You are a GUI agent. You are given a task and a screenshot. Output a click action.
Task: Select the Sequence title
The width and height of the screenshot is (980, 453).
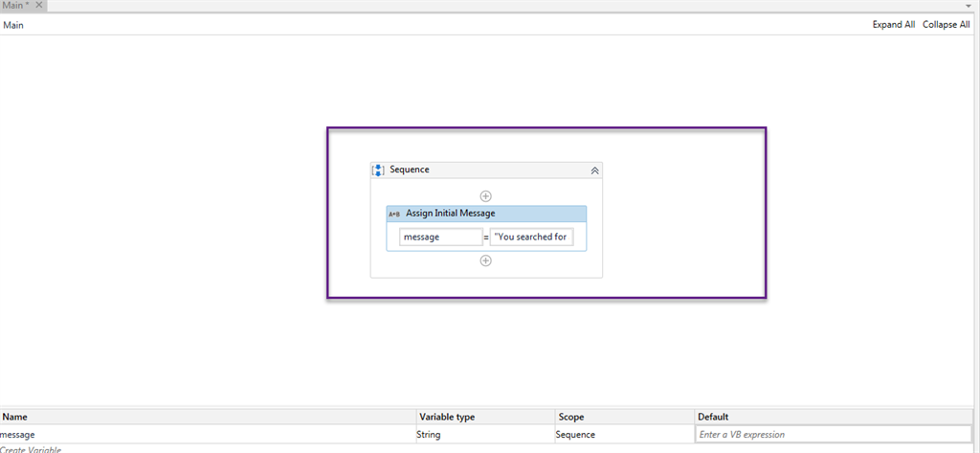pos(410,170)
